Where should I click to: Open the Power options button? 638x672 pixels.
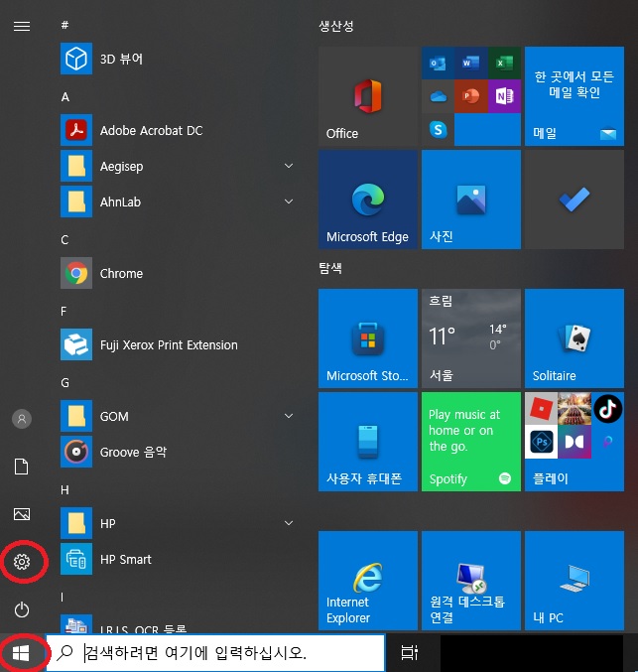click(x=22, y=609)
